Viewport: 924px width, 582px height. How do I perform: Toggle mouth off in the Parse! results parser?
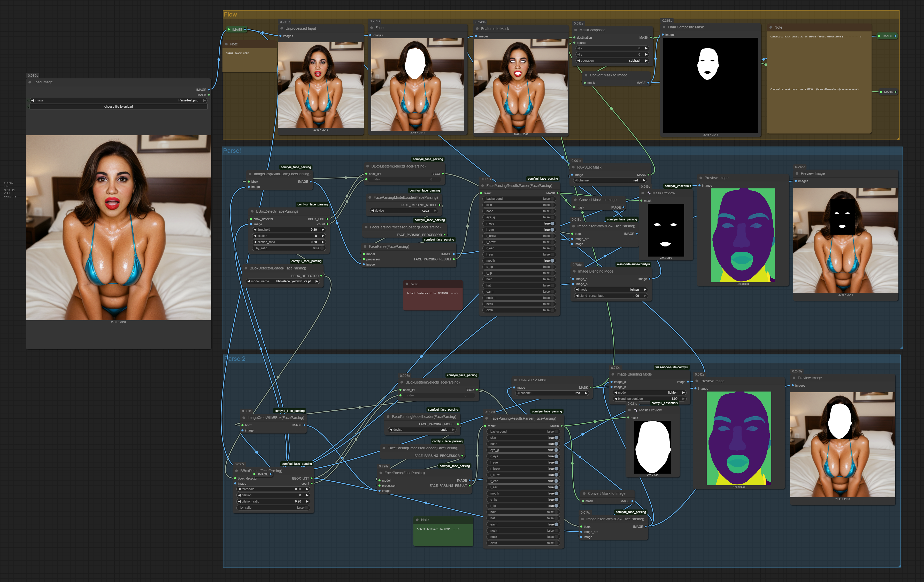(552, 261)
